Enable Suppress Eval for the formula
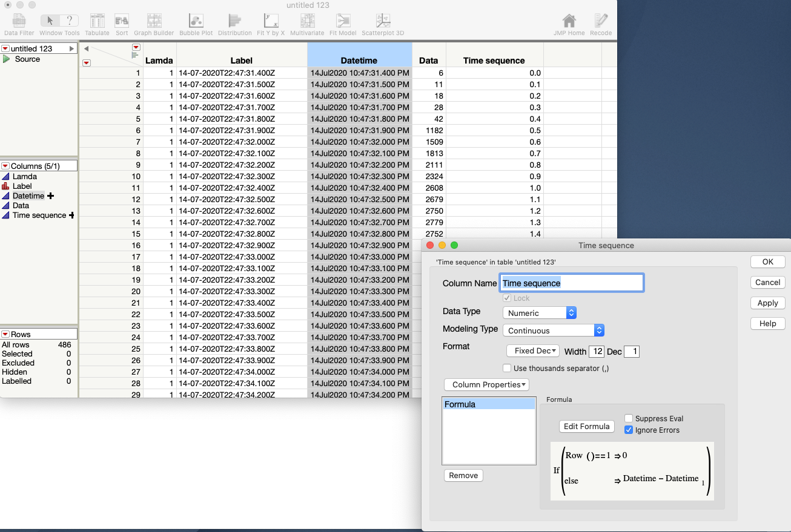The width and height of the screenshot is (791, 532). click(629, 418)
